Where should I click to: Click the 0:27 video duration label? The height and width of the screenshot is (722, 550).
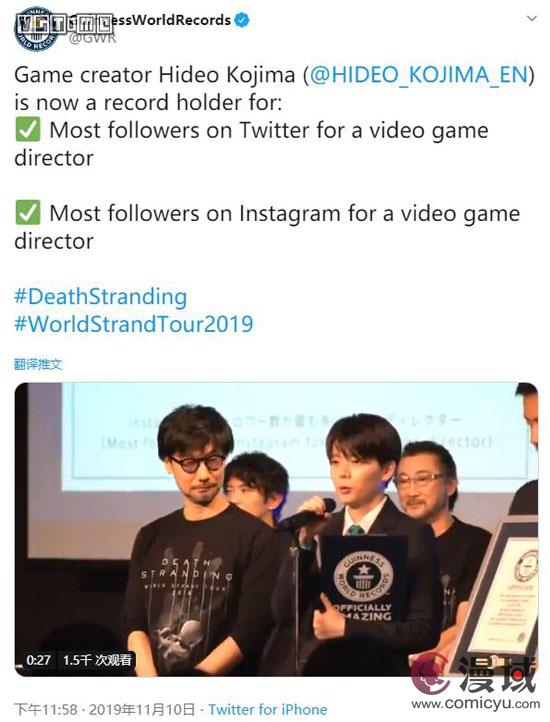coord(39,660)
